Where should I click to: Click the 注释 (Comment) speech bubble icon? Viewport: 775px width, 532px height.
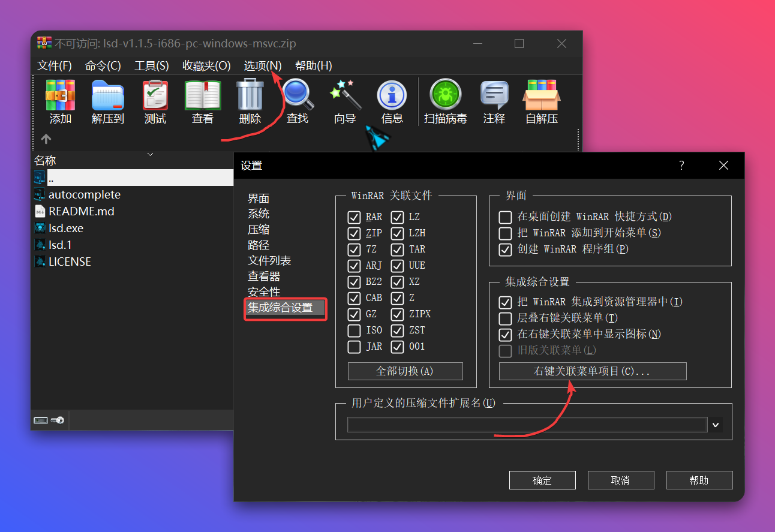[x=494, y=95]
